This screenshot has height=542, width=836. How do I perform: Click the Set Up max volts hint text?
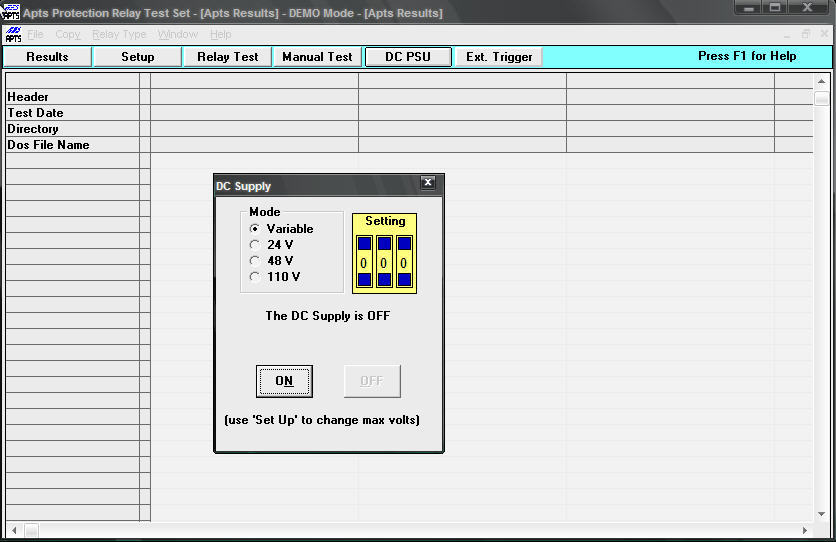coord(322,420)
